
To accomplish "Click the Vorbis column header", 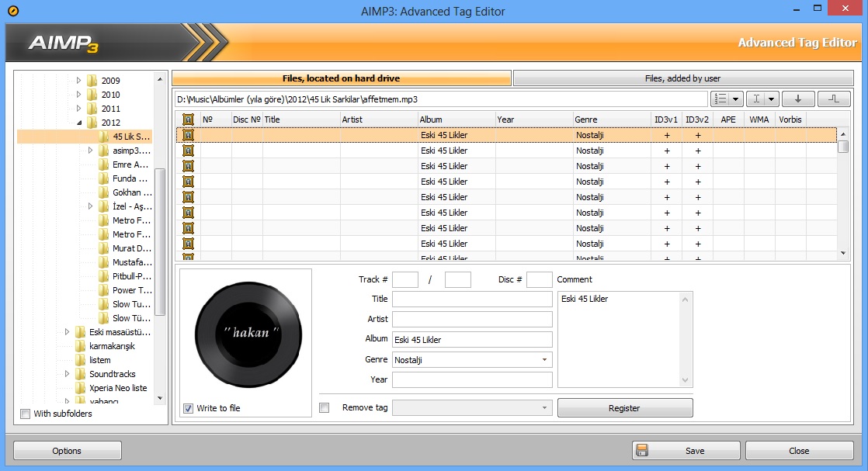I will (x=790, y=119).
